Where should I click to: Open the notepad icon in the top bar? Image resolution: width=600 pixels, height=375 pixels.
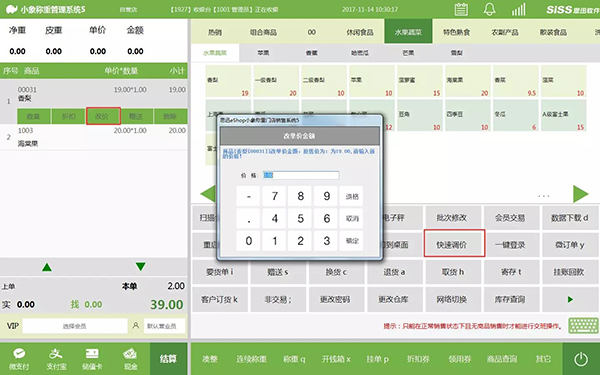coord(461,9)
